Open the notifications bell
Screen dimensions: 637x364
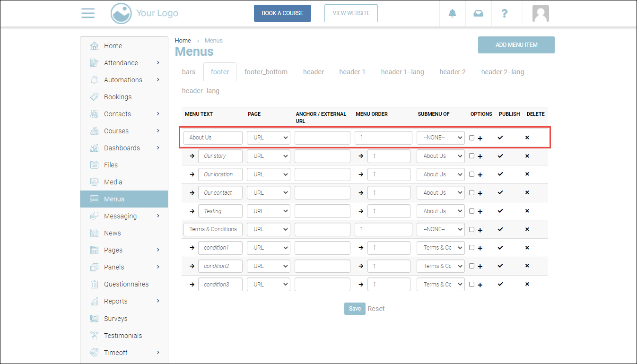(x=452, y=13)
